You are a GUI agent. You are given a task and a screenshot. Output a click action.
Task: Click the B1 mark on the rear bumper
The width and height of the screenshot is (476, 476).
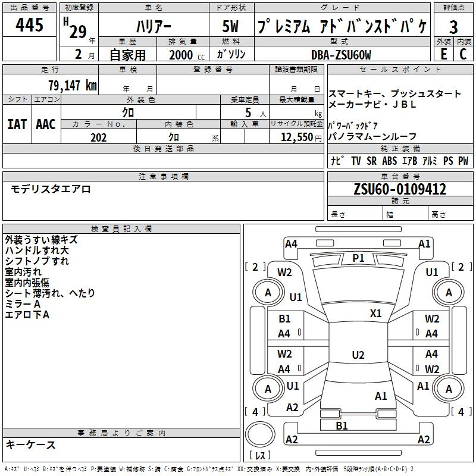[342, 425]
